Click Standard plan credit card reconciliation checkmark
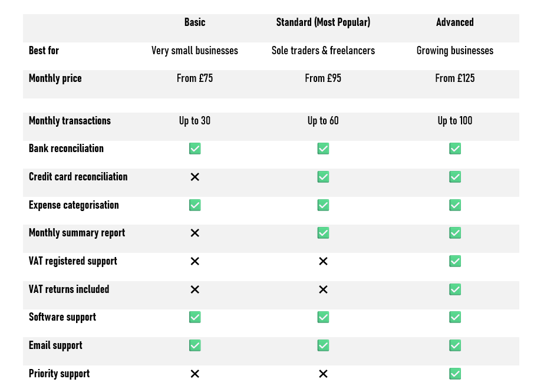Viewport: 547px width, 392px height. click(323, 177)
